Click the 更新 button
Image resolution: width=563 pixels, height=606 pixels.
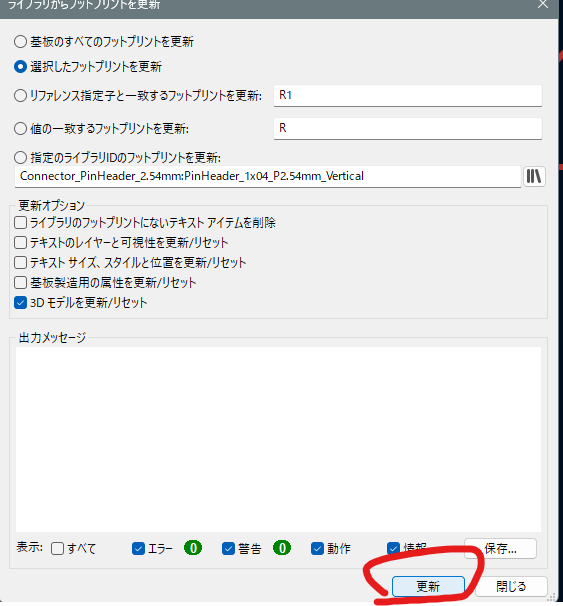[x=428, y=586]
